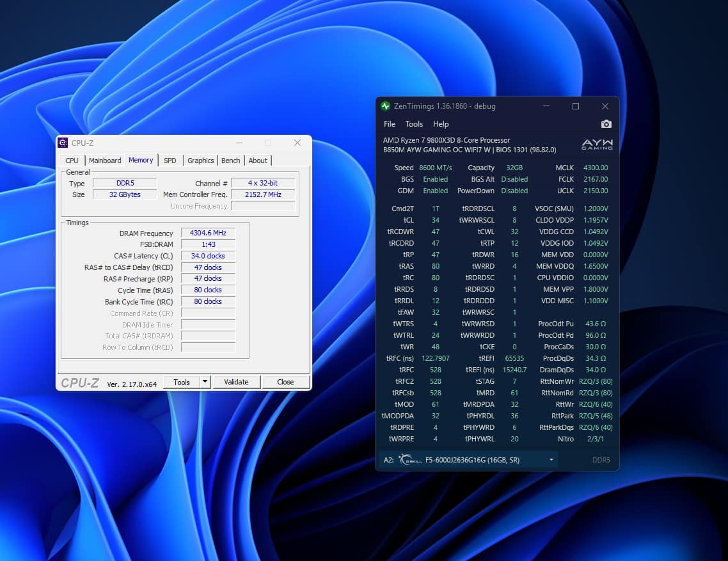Minimize the ZenTimings window
Screen dimensions: 728x561
click(546, 106)
